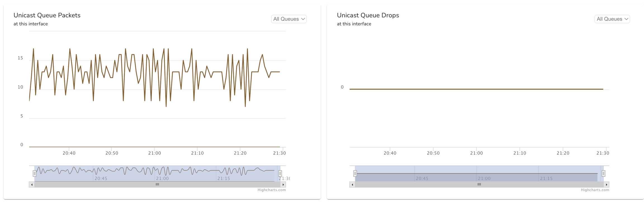Open Highcharts.com link below Packets chart

[271, 190]
